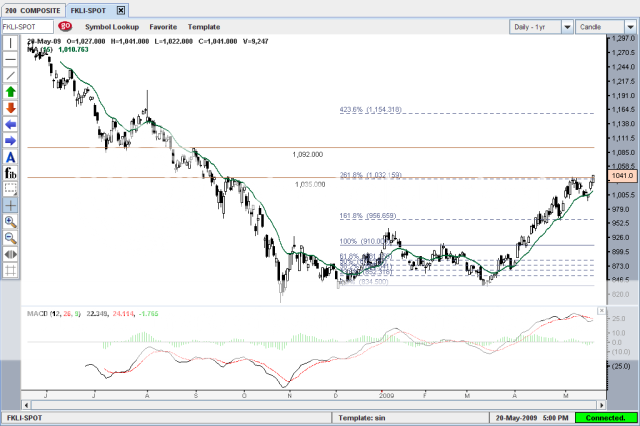
Task: Select the text annotation A tool
Action: coord(11,157)
